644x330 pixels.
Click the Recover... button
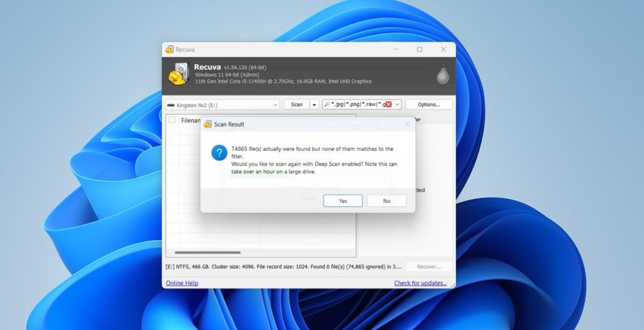[x=428, y=267]
